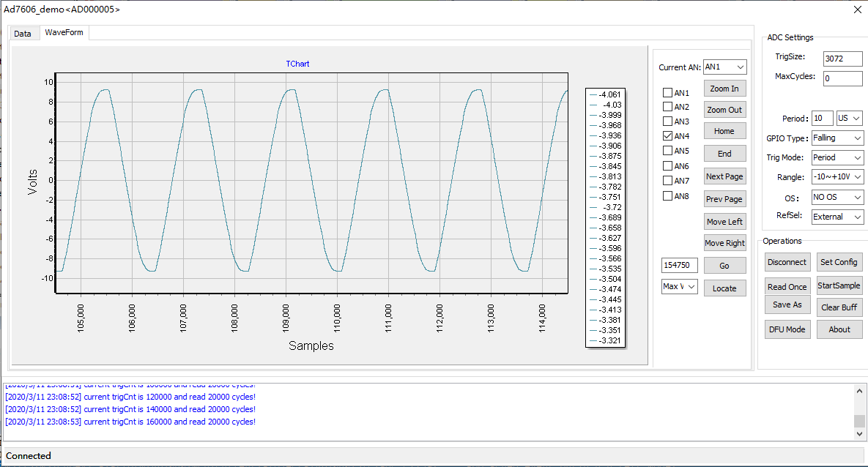Click the legend entry -3.72
Viewport: 868px width, 467px height.
click(x=606, y=207)
